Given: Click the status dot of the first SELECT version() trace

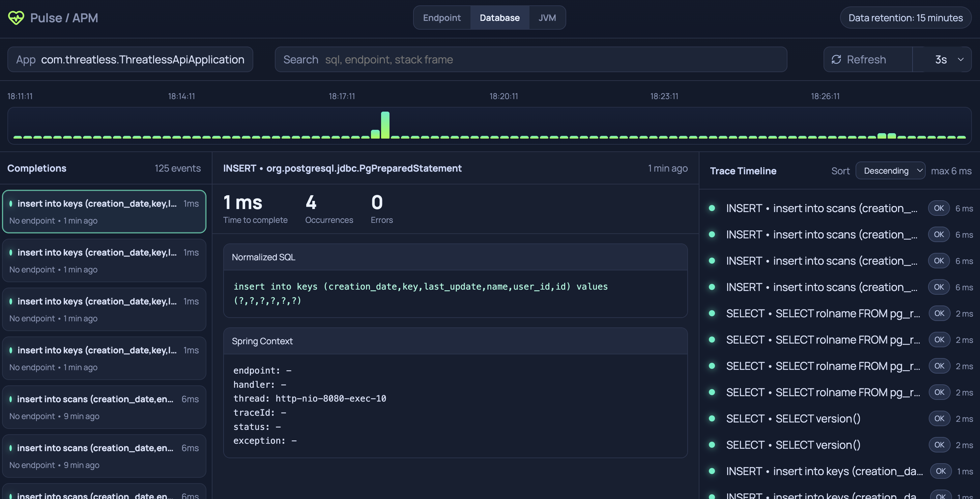Looking at the screenshot, I should (712, 418).
